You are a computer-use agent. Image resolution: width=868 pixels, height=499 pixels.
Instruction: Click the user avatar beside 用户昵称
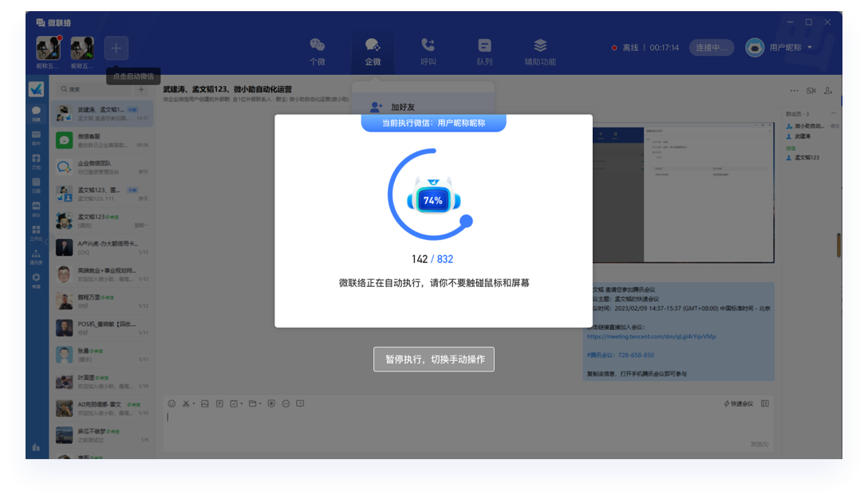[x=755, y=48]
